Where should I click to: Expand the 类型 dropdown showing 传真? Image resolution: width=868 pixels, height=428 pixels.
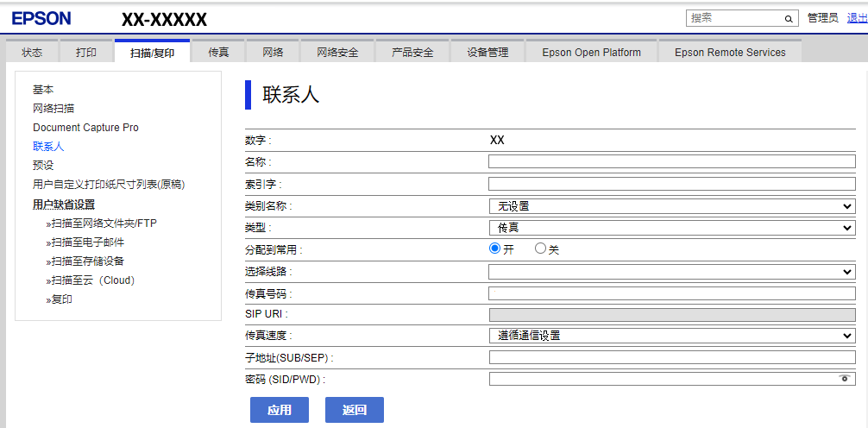[671, 228]
